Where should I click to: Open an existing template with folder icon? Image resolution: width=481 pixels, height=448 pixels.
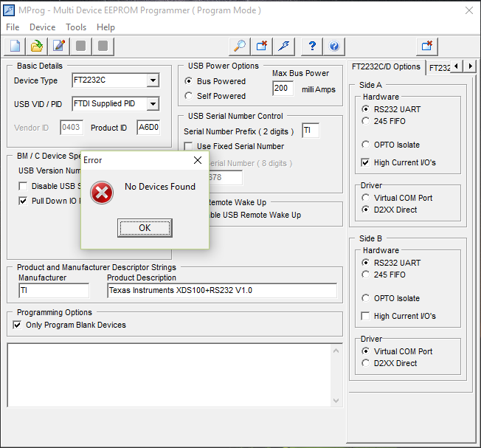(37, 46)
